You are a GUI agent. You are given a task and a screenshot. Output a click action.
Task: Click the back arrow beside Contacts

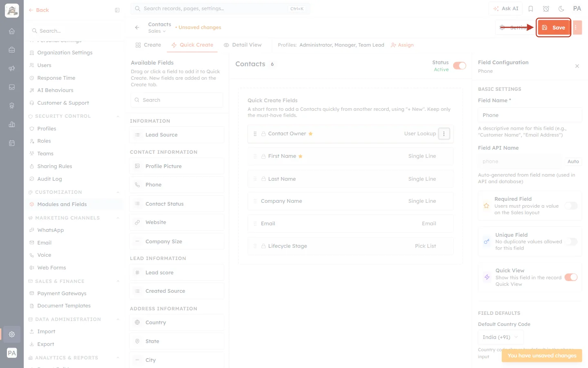pos(137,27)
